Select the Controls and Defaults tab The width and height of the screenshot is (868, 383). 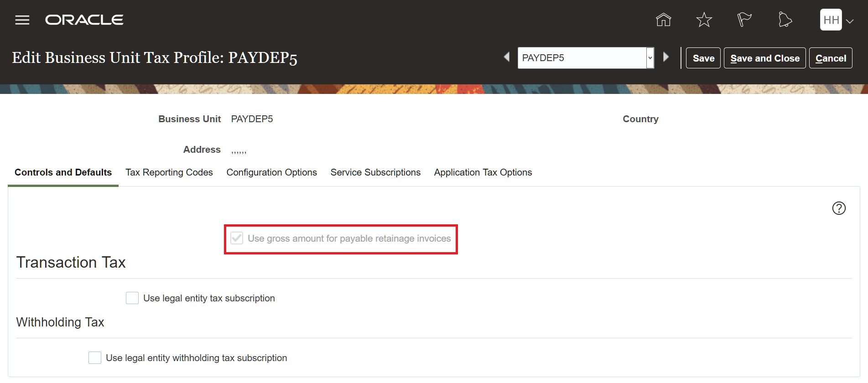click(x=63, y=172)
